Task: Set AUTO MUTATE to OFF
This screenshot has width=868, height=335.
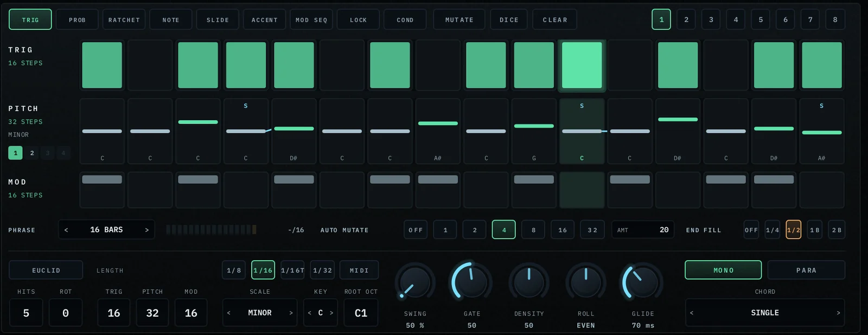Action: [416, 230]
